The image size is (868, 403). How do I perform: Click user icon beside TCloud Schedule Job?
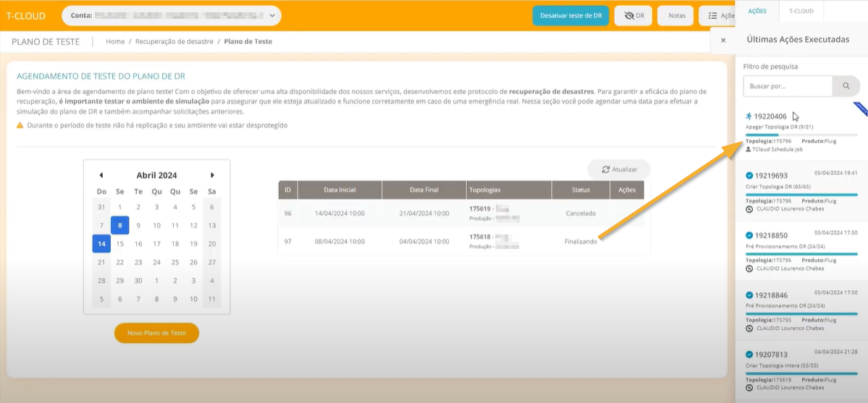click(749, 150)
